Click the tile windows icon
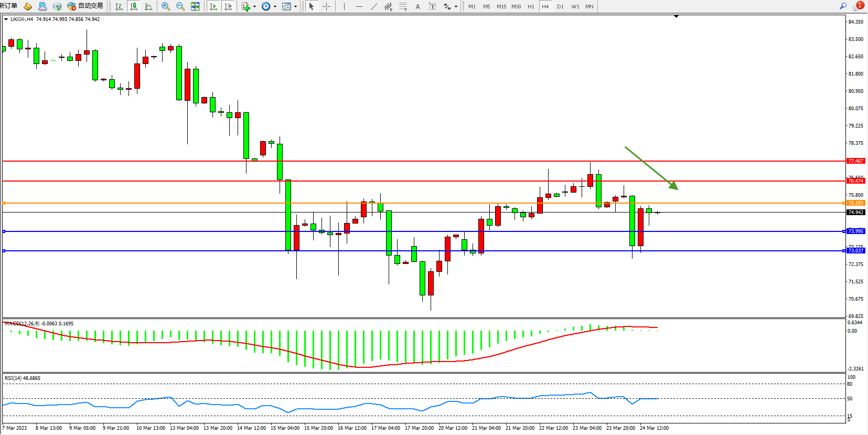 click(195, 6)
